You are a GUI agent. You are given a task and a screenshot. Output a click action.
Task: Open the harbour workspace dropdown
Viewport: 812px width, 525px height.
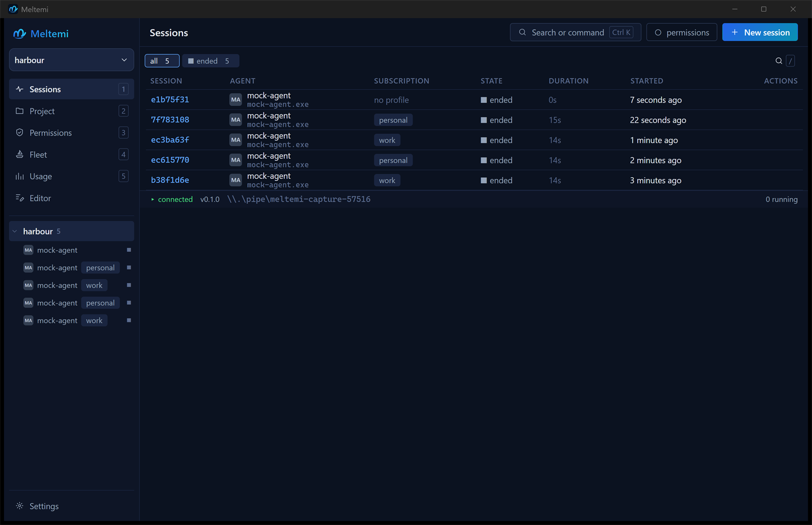pyautogui.click(x=72, y=60)
